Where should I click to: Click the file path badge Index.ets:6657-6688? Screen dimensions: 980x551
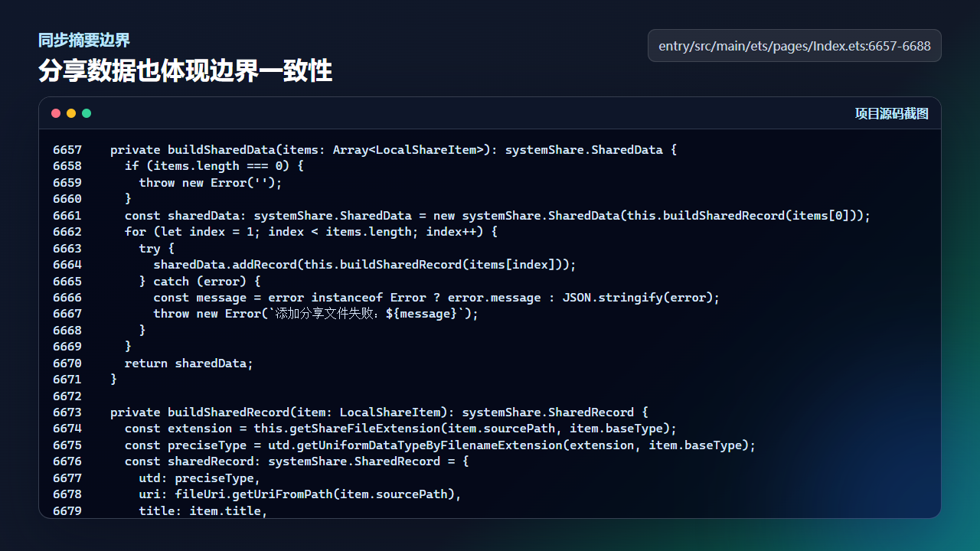click(795, 46)
